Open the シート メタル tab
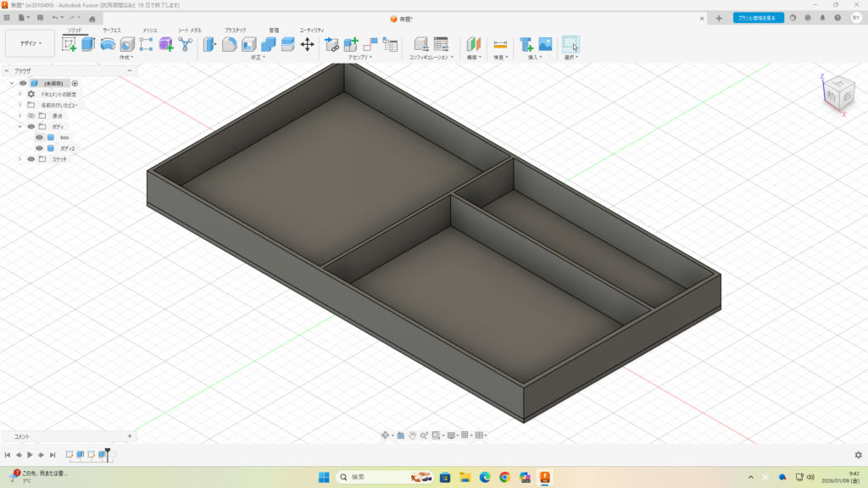The image size is (868, 488). coord(190,30)
